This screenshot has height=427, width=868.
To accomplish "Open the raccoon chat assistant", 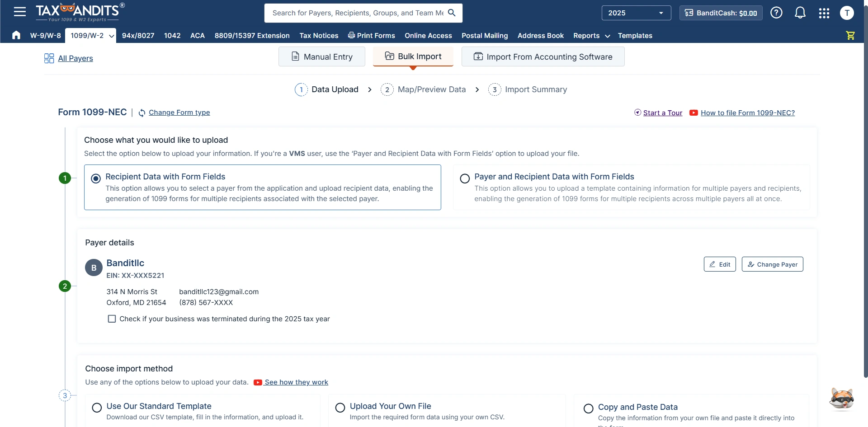I will pyautogui.click(x=841, y=399).
